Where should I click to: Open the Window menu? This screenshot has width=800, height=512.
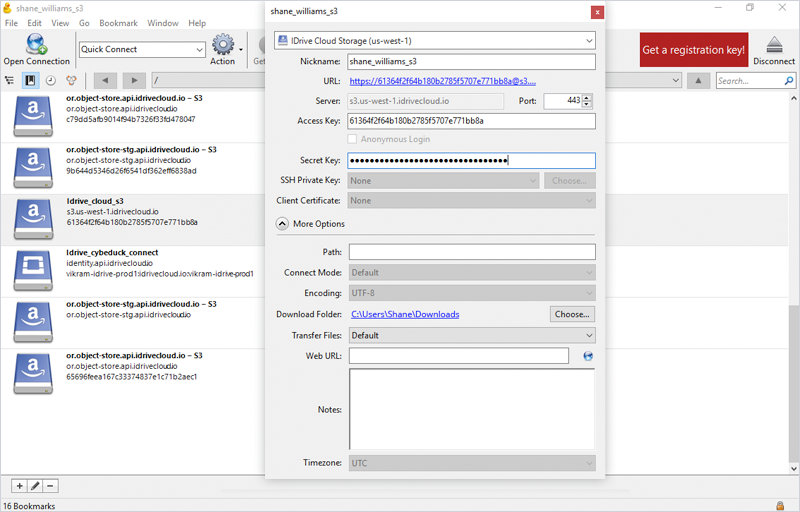click(163, 23)
